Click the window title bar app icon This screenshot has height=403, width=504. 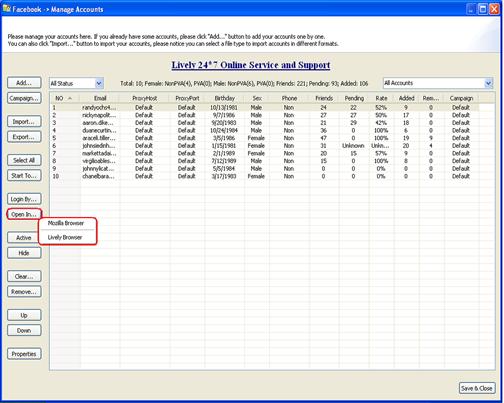tap(6, 9)
